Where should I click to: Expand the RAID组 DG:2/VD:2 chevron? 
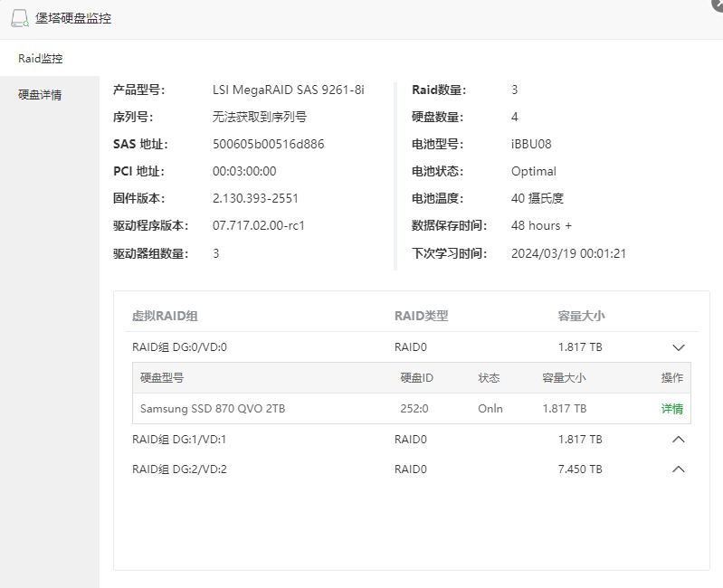click(679, 469)
